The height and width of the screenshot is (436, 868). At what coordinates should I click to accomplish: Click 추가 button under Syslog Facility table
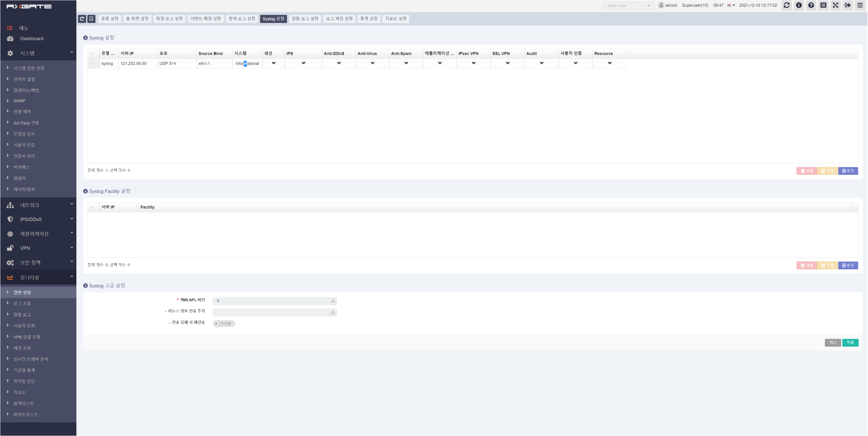tap(848, 266)
